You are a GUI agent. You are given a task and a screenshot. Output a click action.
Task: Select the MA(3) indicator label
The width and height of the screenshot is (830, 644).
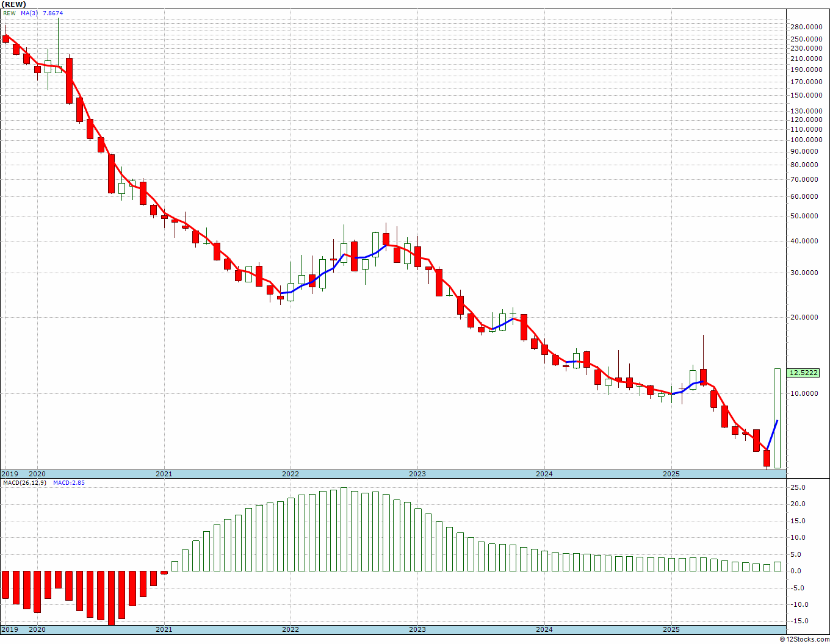pyautogui.click(x=29, y=13)
